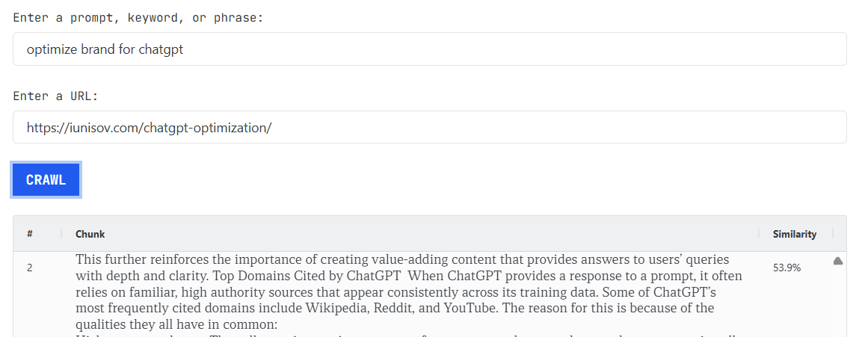This screenshot has height=337, width=868.
Task: Sort by the Similarity column header
Action: point(794,234)
